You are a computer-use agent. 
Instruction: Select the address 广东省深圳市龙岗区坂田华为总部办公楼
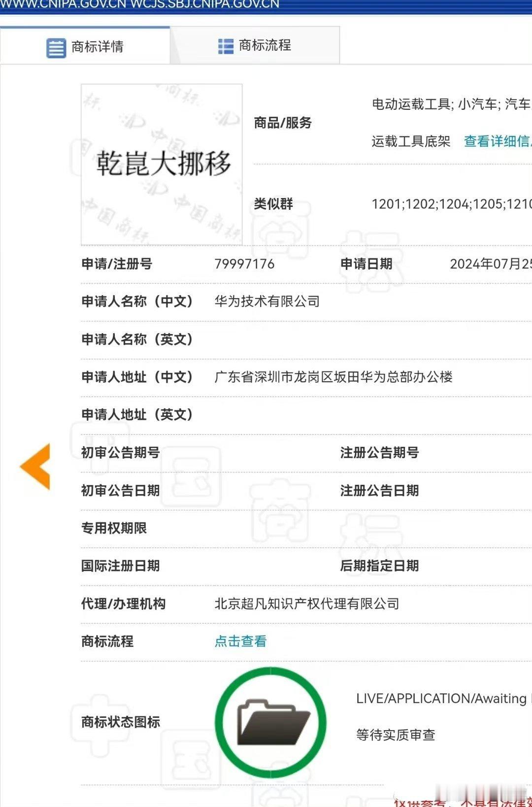point(333,377)
